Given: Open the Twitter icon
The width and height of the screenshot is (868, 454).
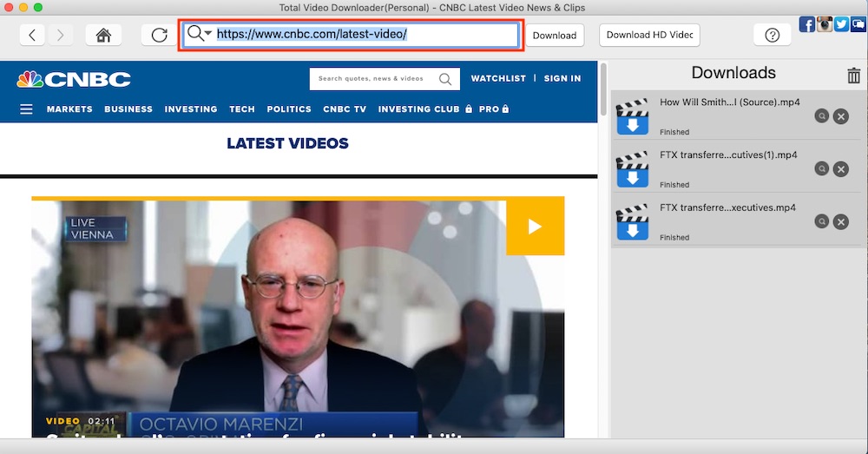Looking at the screenshot, I should tap(841, 24).
